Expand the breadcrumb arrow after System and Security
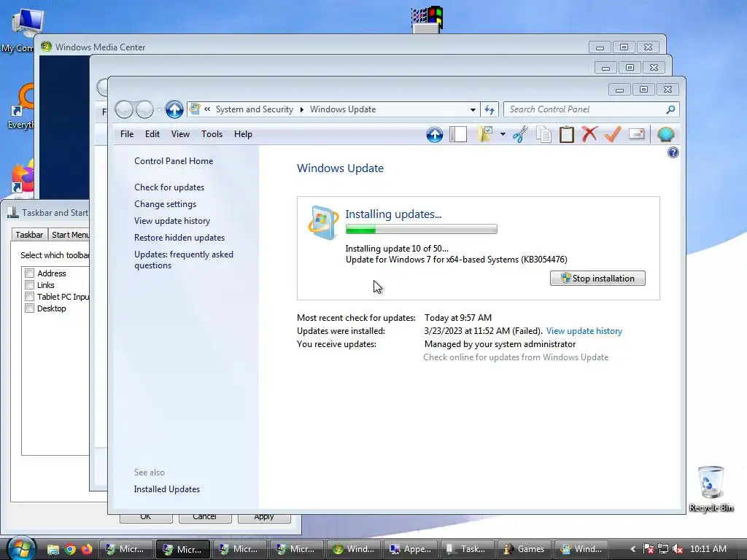 coord(301,109)
